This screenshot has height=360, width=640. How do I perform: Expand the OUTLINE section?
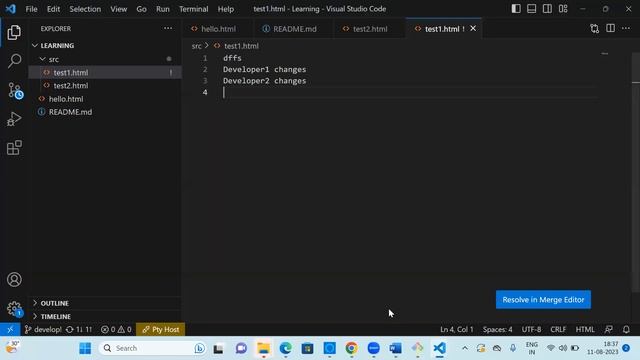[x=106, y=303]
